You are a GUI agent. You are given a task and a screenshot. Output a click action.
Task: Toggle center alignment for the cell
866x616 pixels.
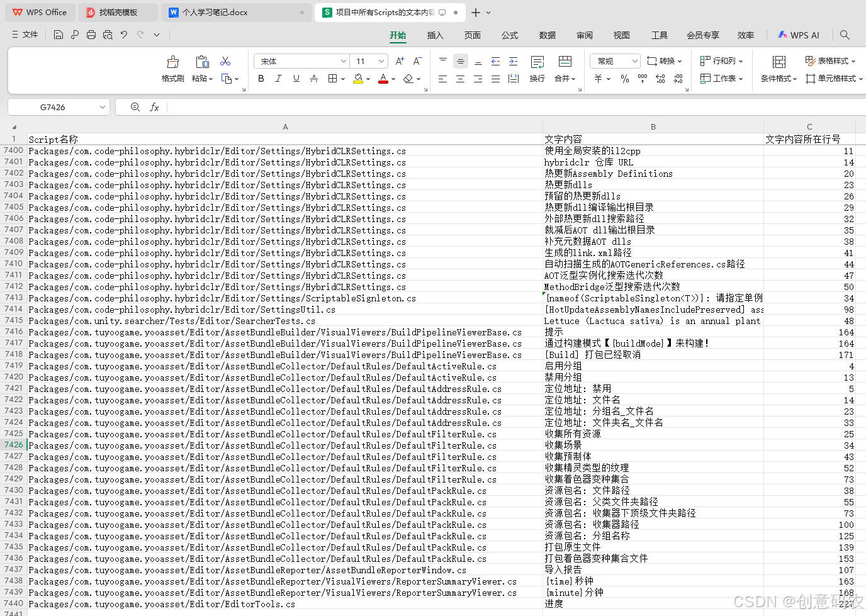(460, 78)
